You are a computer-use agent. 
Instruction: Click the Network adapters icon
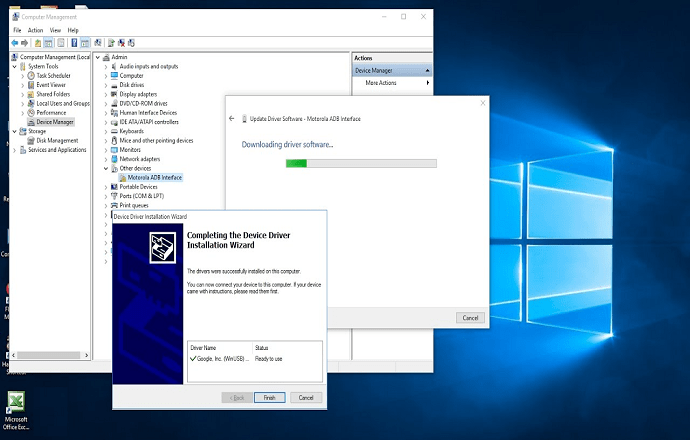pyautogui.click(x=114, y=159)
